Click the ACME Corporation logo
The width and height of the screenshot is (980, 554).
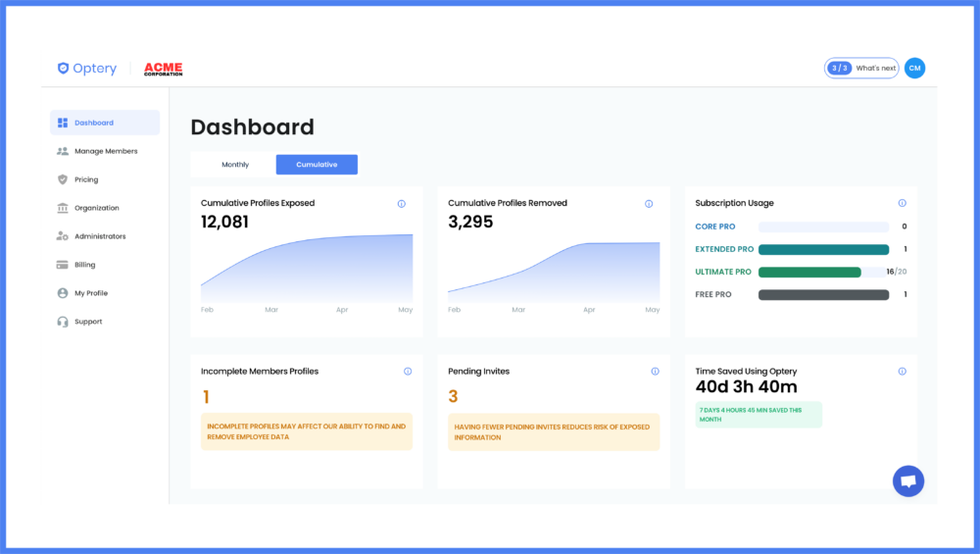point(163,69)
